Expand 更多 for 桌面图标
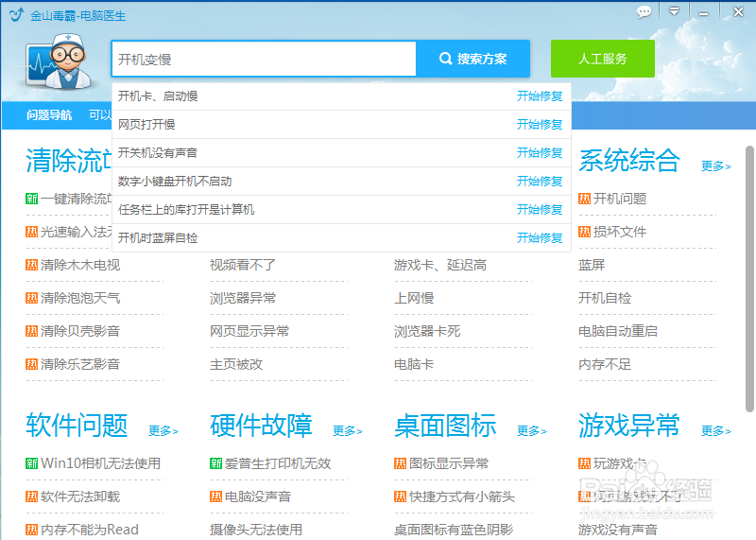This screenshot has height=540, width=756. (x=532, y=430)
